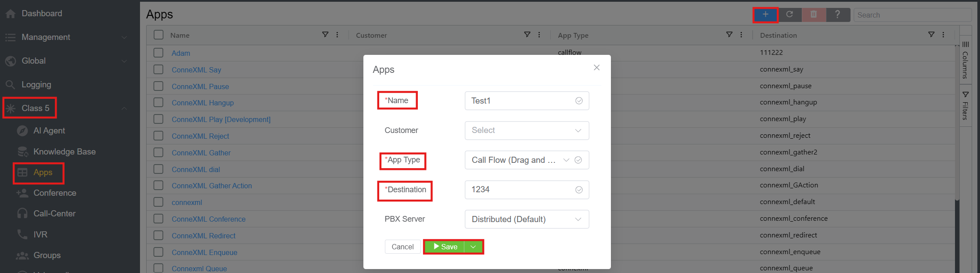
Task: Click into the Destination input field
Action: [520, 190]
